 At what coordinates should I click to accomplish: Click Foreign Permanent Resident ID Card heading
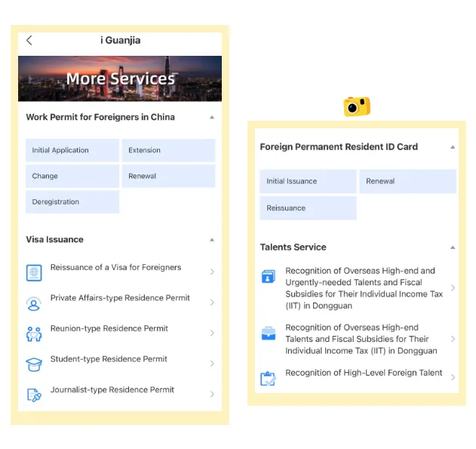(x=339, y=147)
